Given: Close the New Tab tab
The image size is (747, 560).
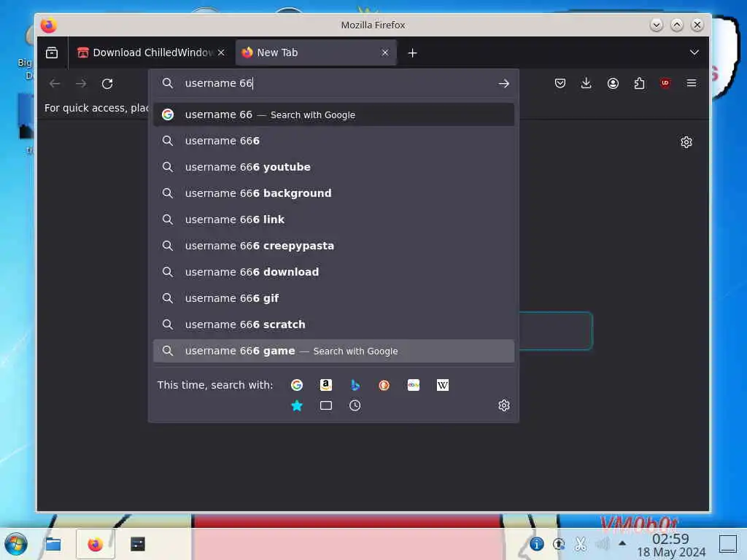Looking at the screenshot, I should 385,52.
